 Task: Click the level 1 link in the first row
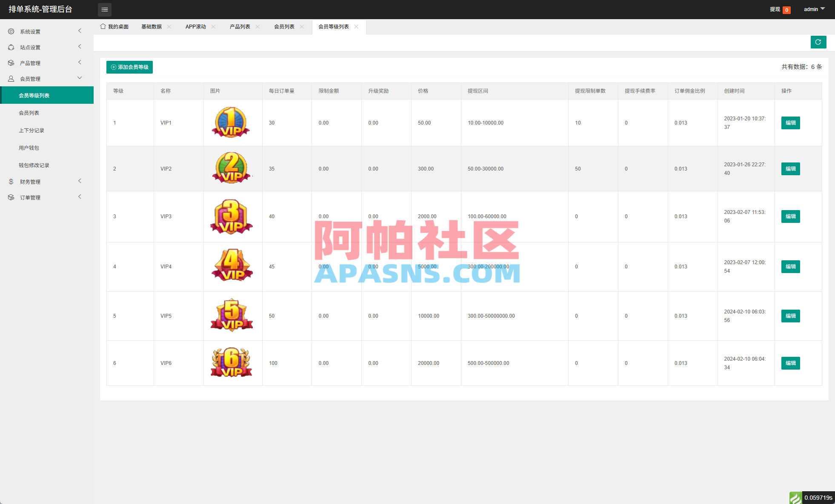point(114,122)
